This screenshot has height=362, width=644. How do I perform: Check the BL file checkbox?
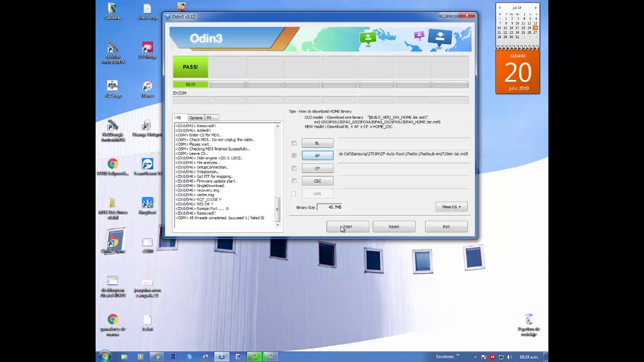pos(294,143)
